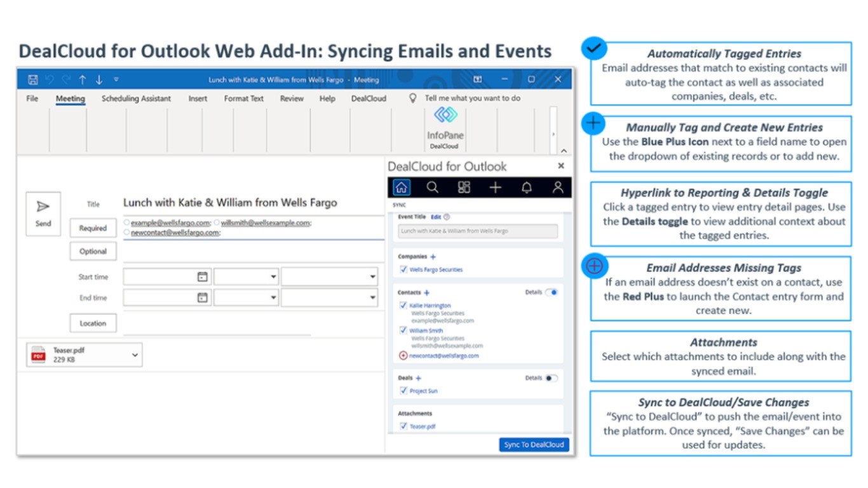Click the Undo arrow in the quick access toolbar
Viewport: 868px width, 488px height.
point(50,80)
